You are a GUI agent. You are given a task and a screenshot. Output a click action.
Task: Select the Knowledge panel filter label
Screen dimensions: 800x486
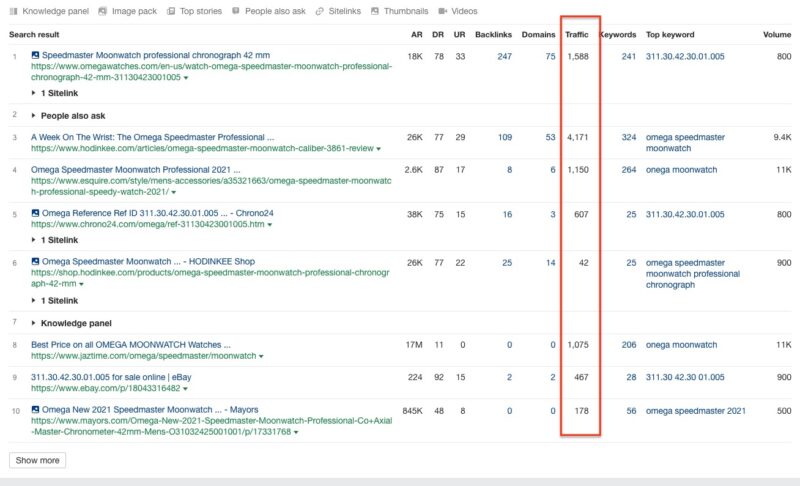pos(56,11)
